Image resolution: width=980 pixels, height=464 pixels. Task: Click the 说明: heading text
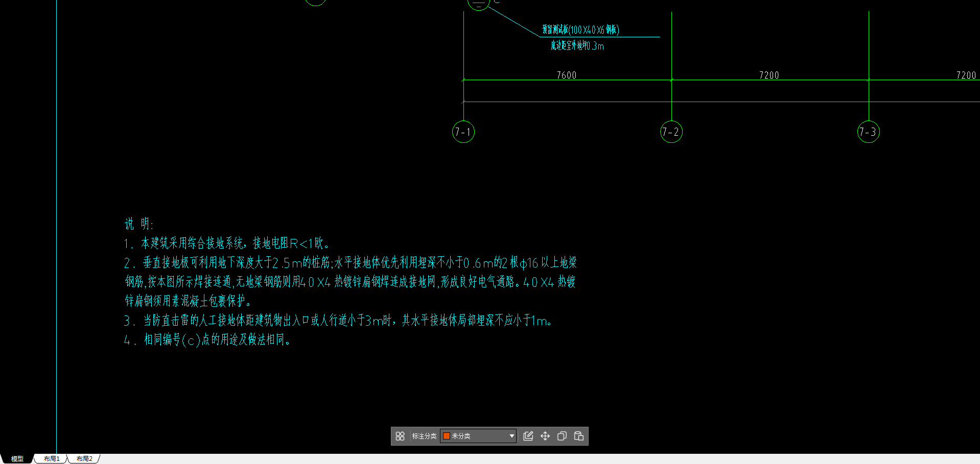[139, 224]
